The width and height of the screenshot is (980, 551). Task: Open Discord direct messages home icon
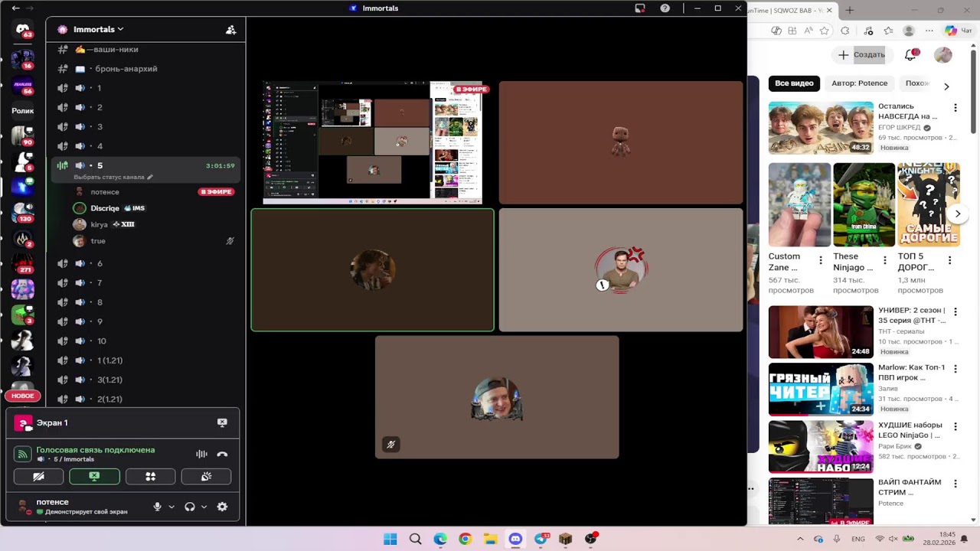tap(22, 31)
